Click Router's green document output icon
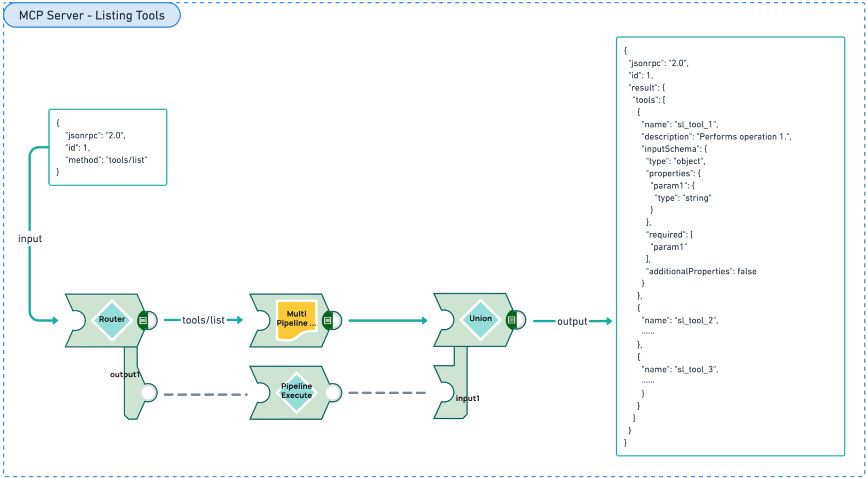 point(143,321)
